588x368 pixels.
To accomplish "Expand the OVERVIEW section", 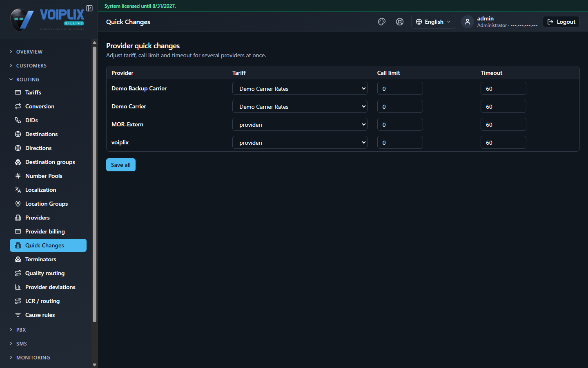I will pyautogui.click(x=29, y=52).
